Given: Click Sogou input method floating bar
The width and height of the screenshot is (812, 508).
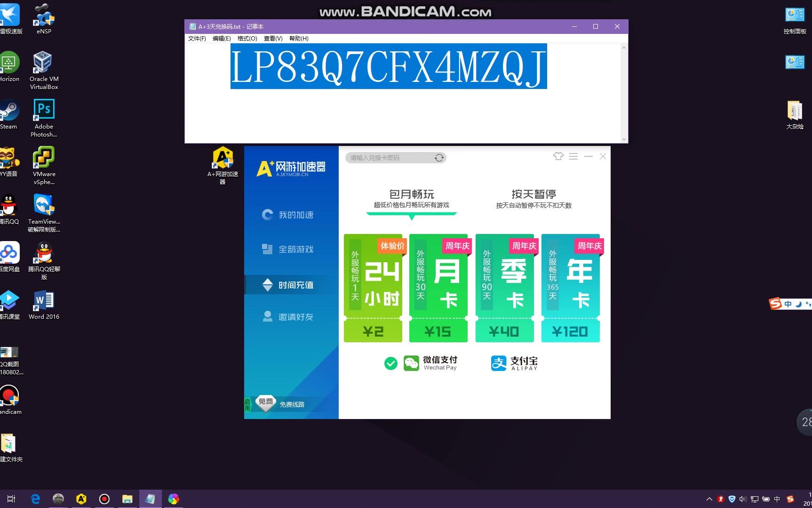Looking at the screenshot, I should (x=790, y=304).
